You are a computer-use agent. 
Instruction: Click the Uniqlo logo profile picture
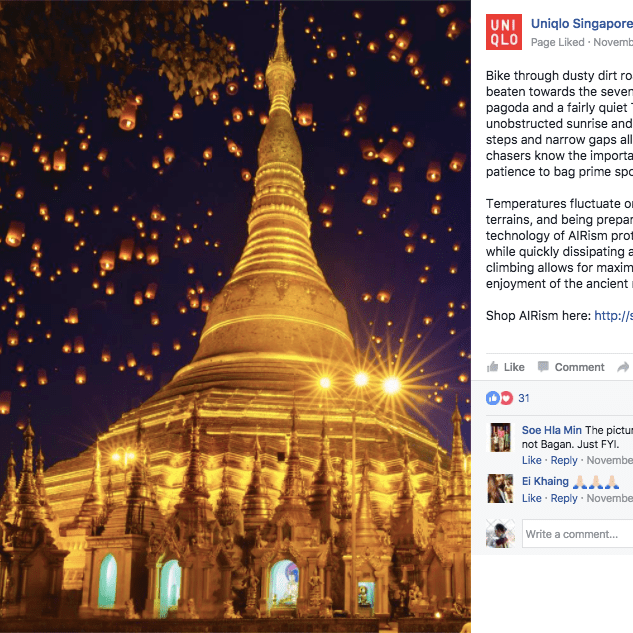pos(503,32)
